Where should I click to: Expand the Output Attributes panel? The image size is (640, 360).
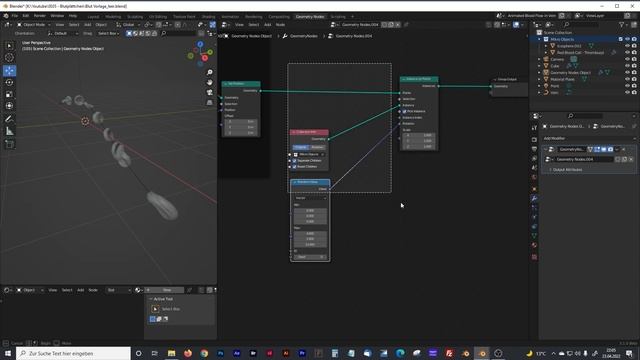point(567,169)
